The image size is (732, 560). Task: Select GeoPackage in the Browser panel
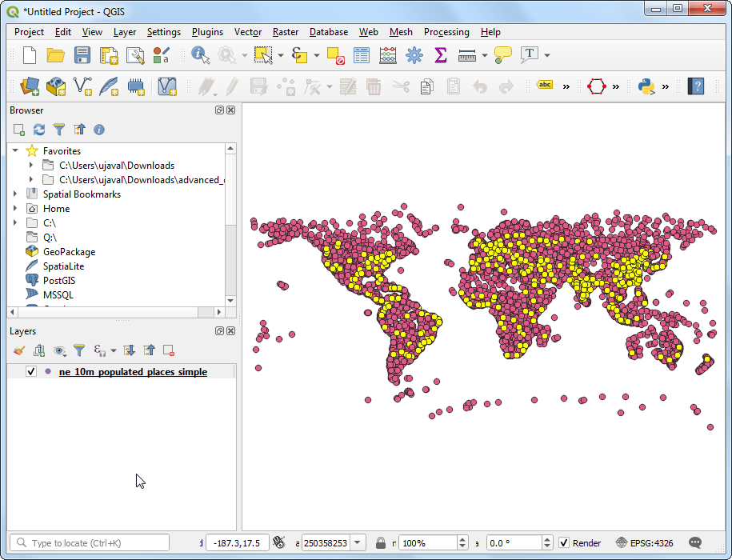[69, 252]
